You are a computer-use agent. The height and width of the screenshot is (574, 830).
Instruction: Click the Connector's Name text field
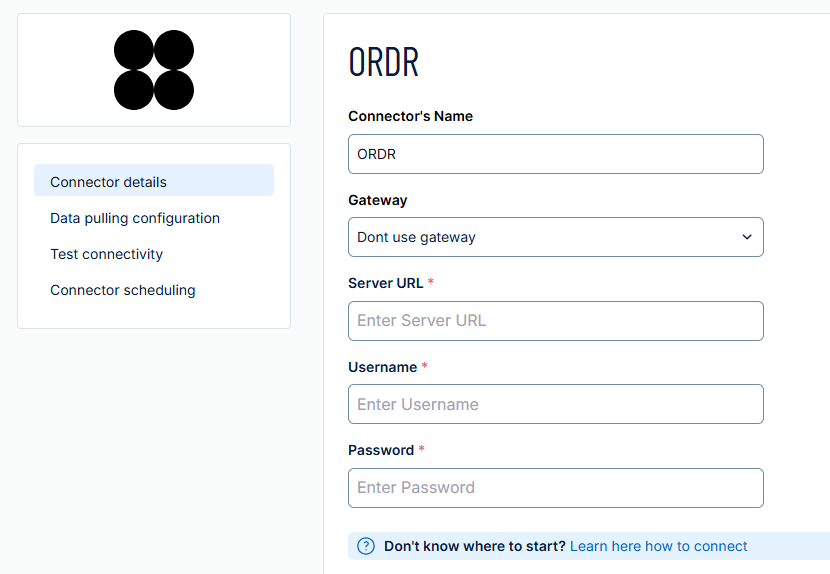click(x=555, y=154)
